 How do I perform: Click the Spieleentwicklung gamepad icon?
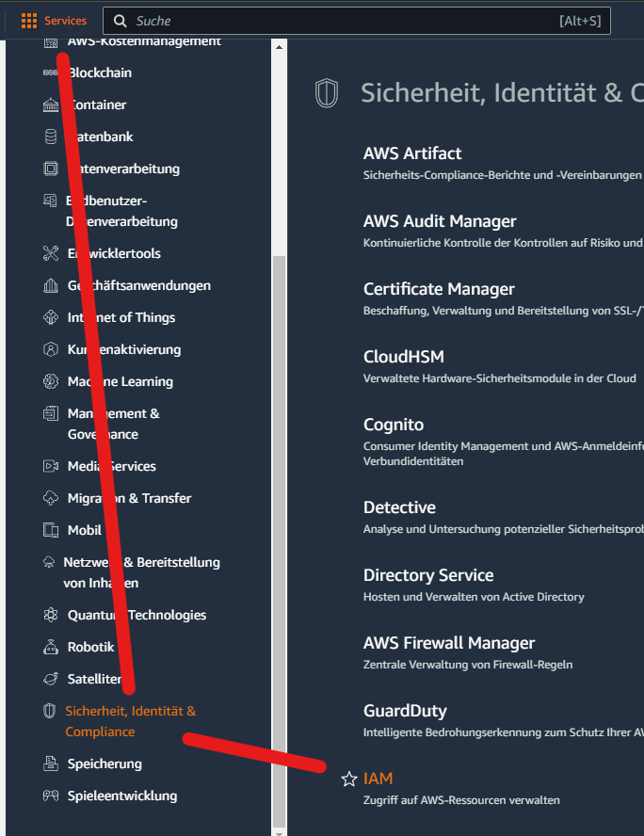[x=51, y=796]
